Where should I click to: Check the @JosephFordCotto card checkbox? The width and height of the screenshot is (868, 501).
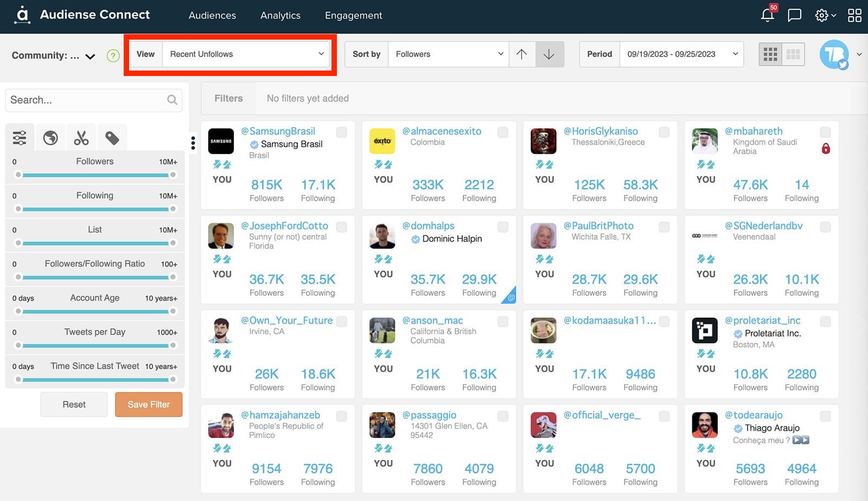(x=342, y=227)
